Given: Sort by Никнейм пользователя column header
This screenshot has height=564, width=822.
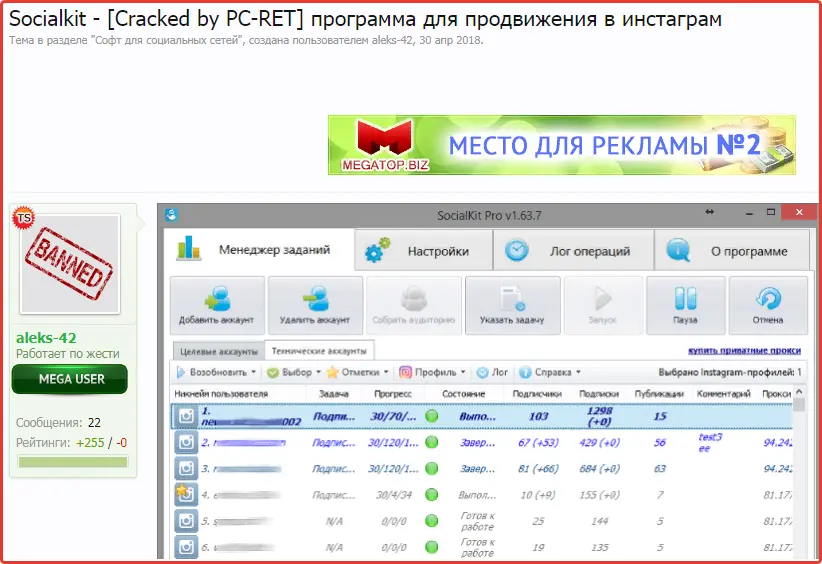Looking at the screenshot, I should coord(221,394).
